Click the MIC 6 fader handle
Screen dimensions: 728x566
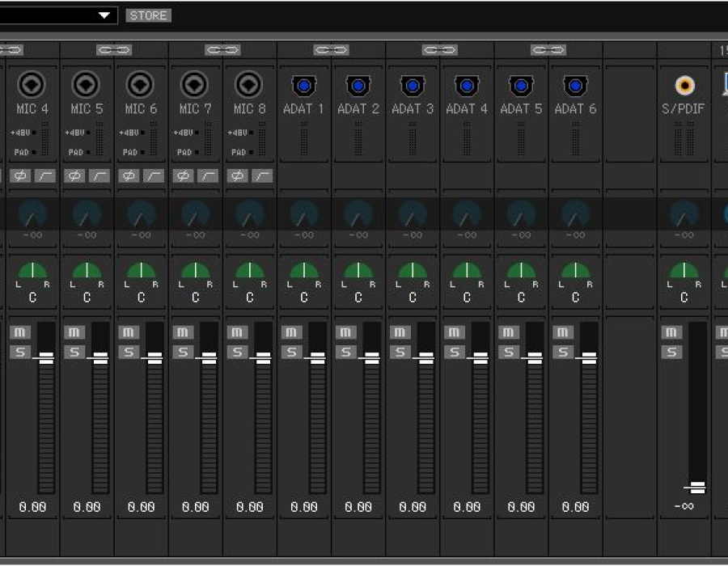(154, 357)
